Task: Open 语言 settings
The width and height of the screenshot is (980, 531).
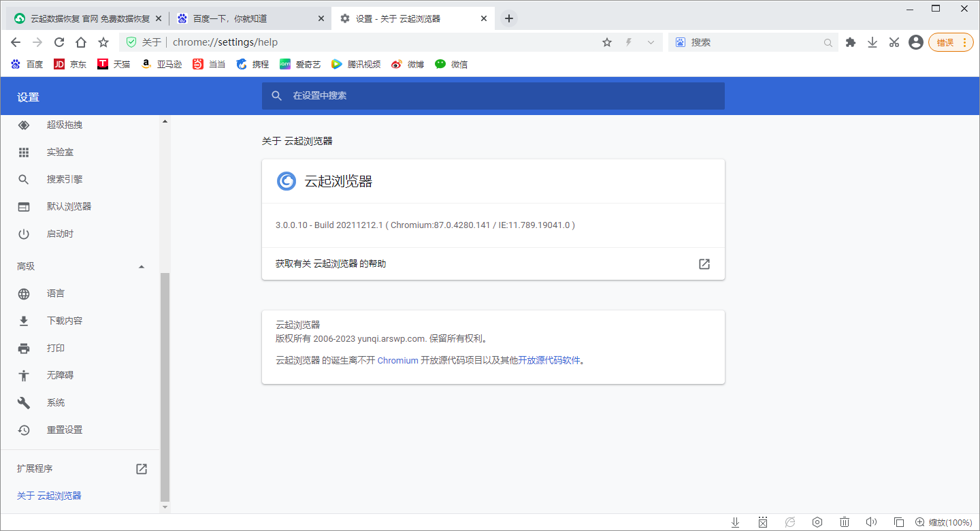Action: pyautogui.click(x=80, y=294)
